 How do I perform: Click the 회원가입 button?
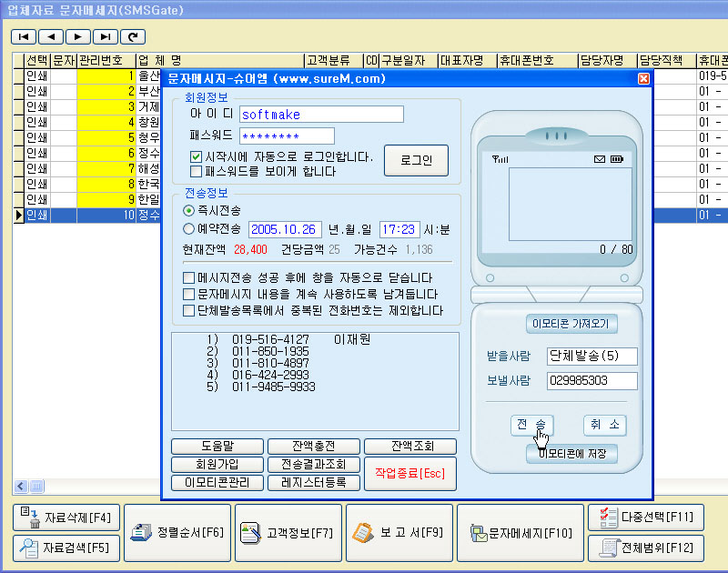pos(217,465)
